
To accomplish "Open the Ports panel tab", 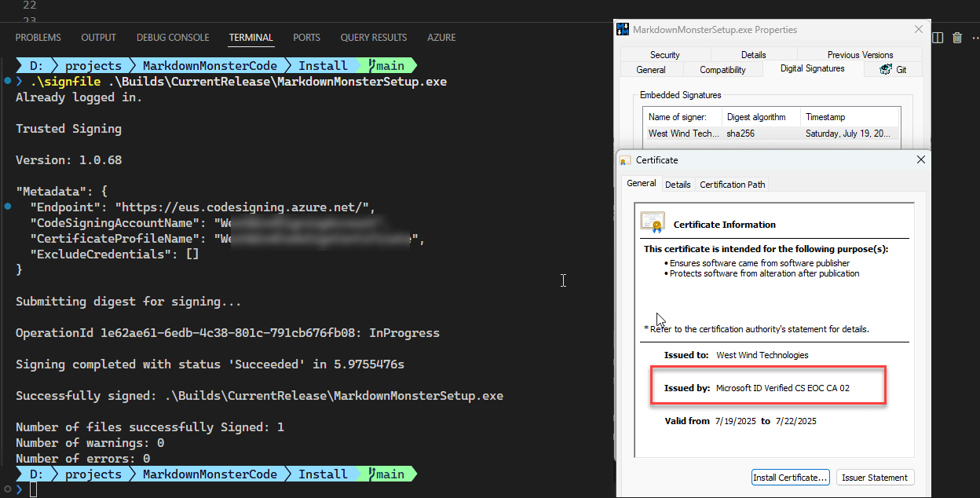I will click(x=306, y=38).
